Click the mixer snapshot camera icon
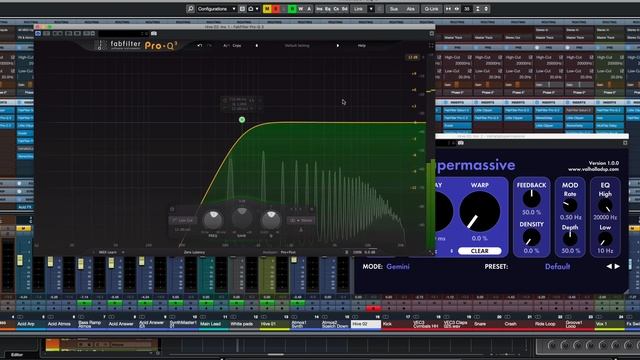This screenshot has height=360, width=640. [251, 9]
